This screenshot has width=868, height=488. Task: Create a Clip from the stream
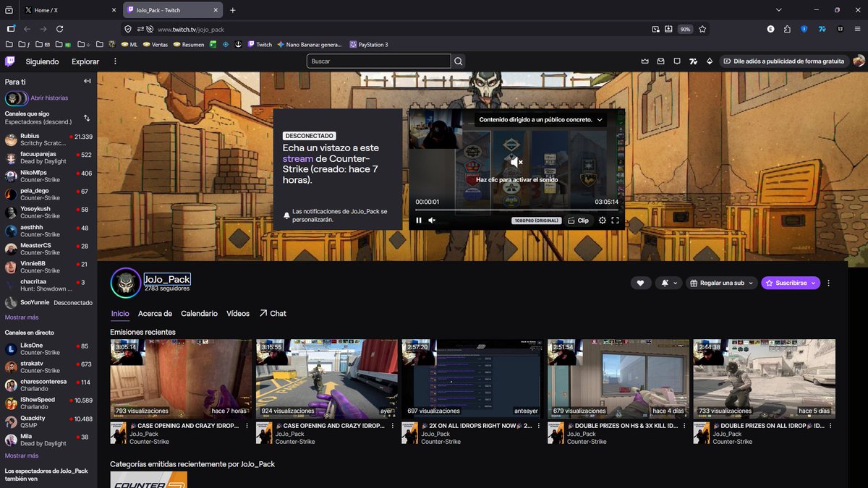pos(578,221)
